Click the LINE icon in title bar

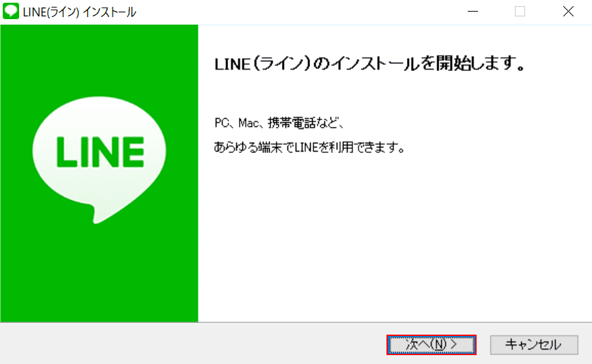10,12
